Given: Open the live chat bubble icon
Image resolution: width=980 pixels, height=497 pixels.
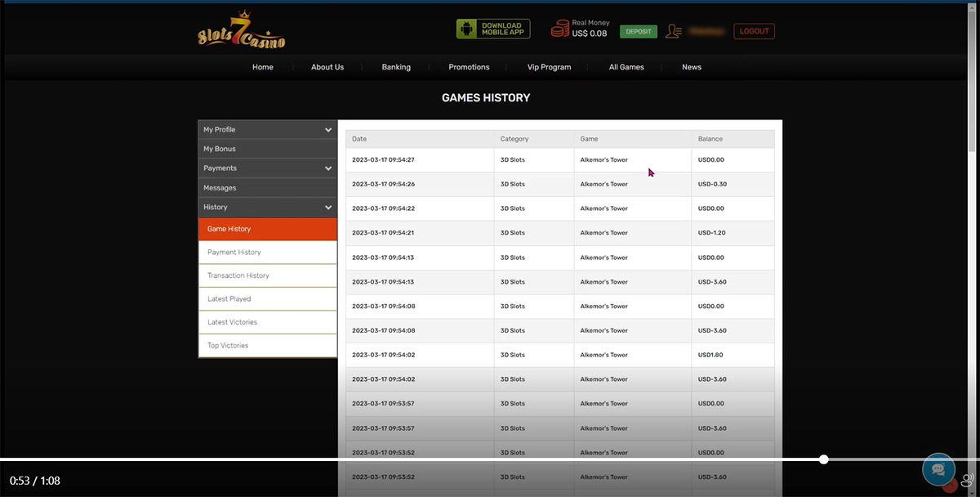Looking at the screenshot, I should [x=938, y=469].
